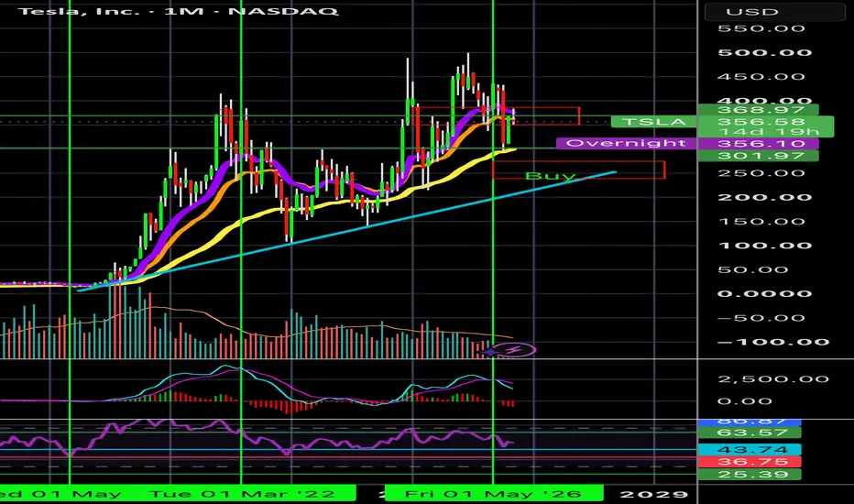Click the −50.00 price axis label

pos(761,318)
